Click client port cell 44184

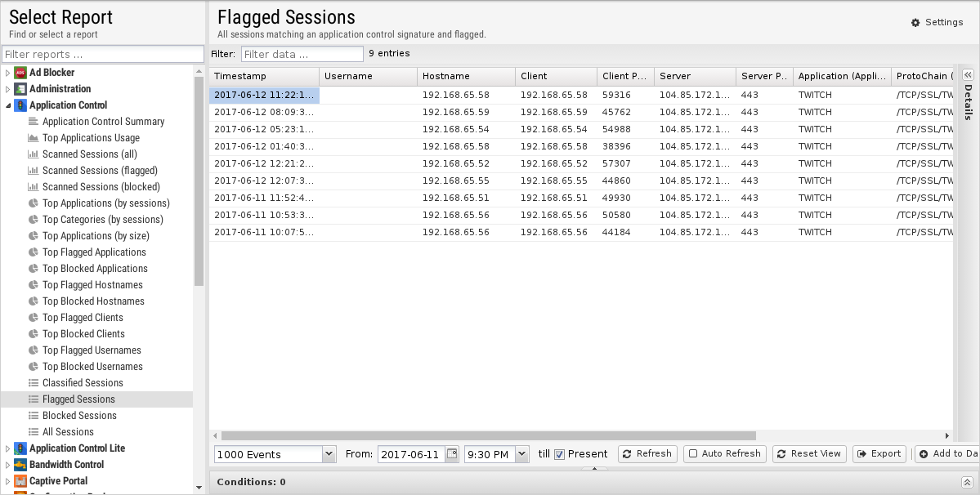point(625,232)
